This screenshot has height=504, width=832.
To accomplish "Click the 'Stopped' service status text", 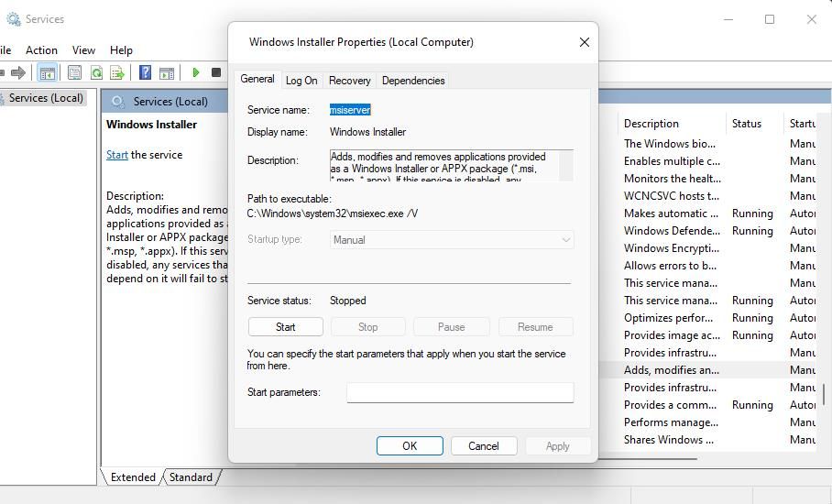I will (347, 301).
